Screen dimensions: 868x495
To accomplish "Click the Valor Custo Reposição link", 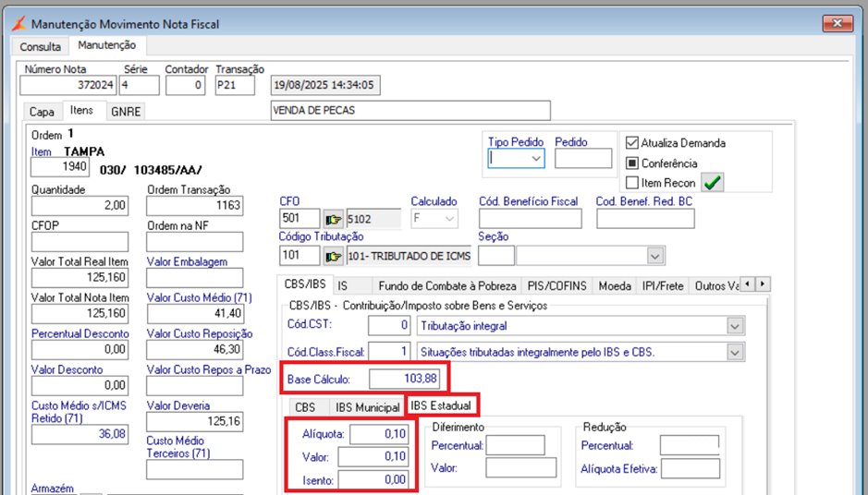I will (x=200, y=333).
